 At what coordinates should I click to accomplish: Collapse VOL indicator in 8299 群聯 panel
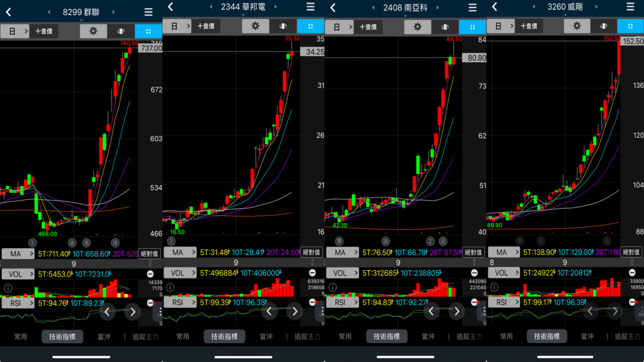tap(150, 274)
